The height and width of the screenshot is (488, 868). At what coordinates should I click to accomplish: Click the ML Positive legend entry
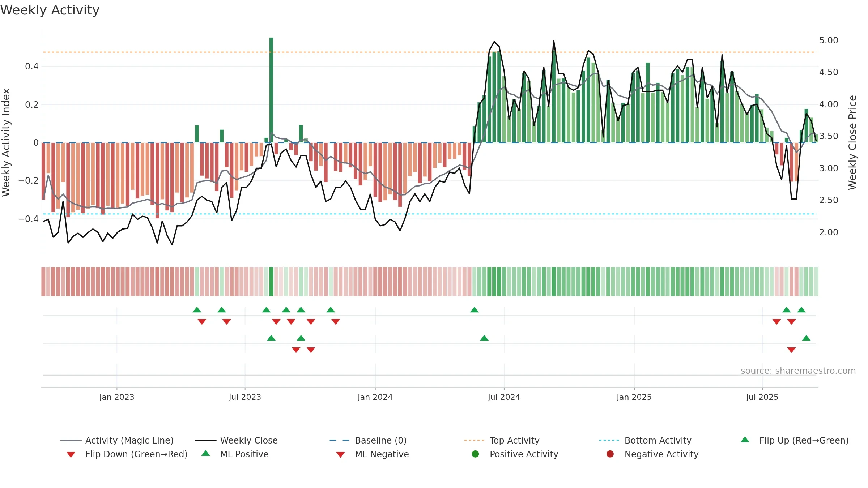pos(235,454)
